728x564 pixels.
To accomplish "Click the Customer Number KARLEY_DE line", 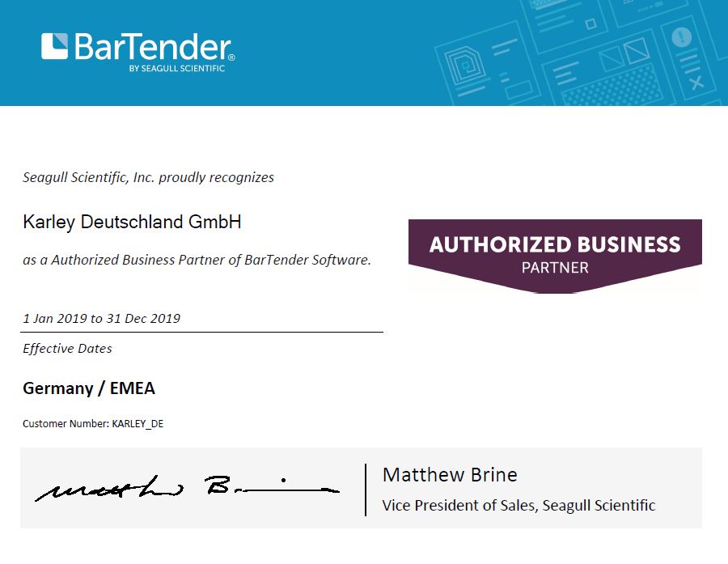I will coord(93,423).
